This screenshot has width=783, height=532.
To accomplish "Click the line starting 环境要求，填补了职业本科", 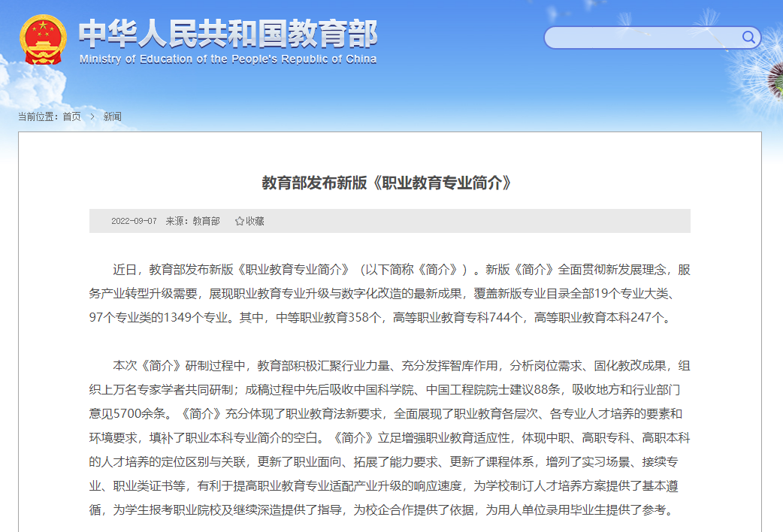I will click(x=389, y=438).
